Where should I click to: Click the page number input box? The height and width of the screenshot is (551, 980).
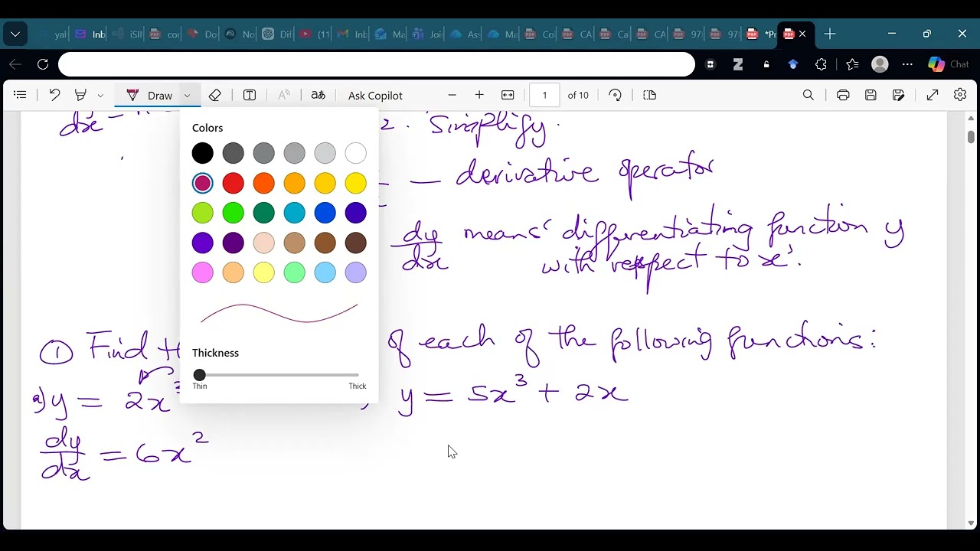(x=544, y=95)
